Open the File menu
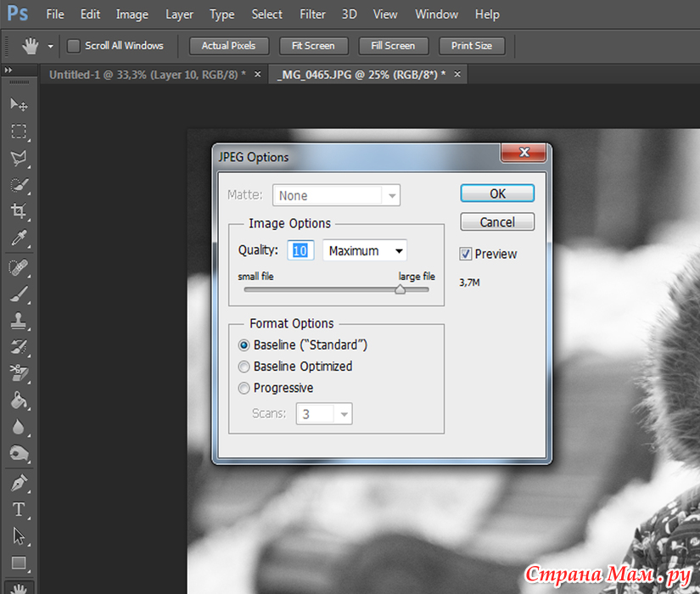The width and height of the screenshot is (700, 594). [x=55, y=14]
